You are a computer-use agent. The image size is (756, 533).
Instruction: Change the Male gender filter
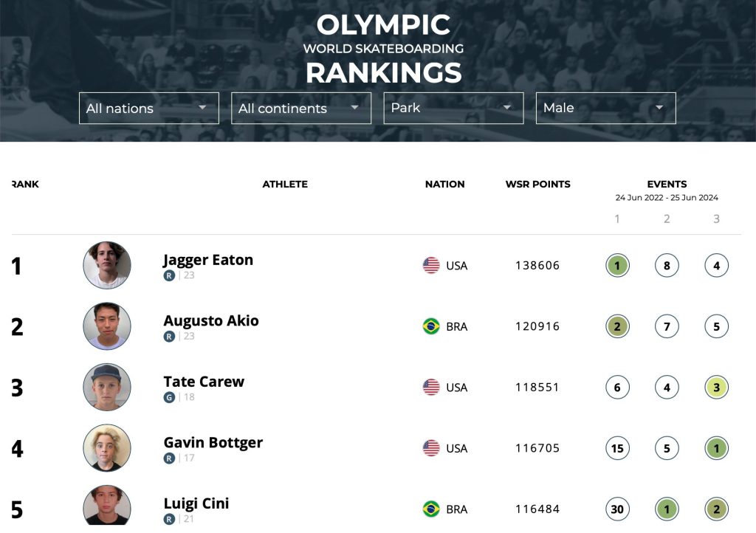606,109
